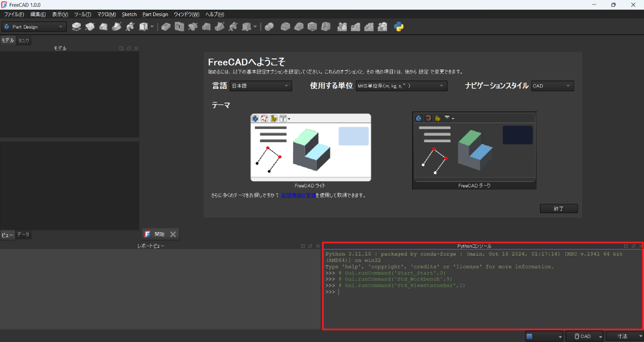This screenshot has width=644, height=342.
Task: Undock the レポートビュー panel
Action: coord(310,246)
